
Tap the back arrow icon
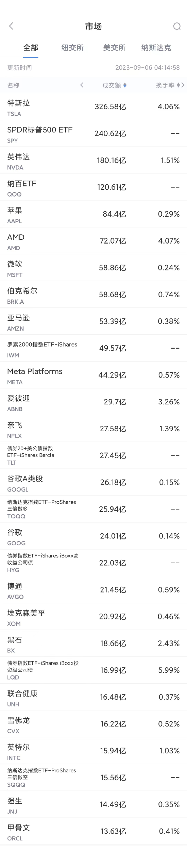[11, 26]
